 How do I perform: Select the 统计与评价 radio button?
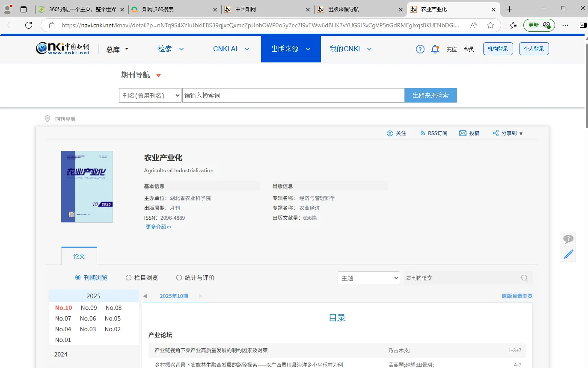(x=179, y=277)
